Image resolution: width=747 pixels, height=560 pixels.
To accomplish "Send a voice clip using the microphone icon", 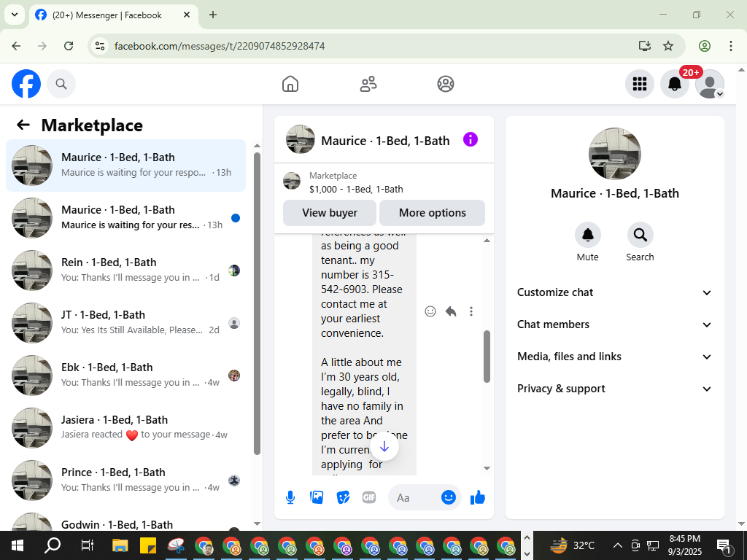I will [290, 497].
